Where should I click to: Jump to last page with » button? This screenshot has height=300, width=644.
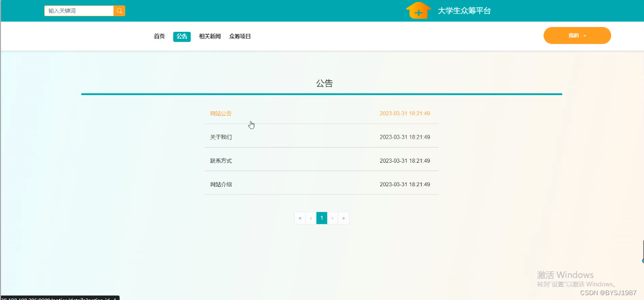(x=344, y=218)
